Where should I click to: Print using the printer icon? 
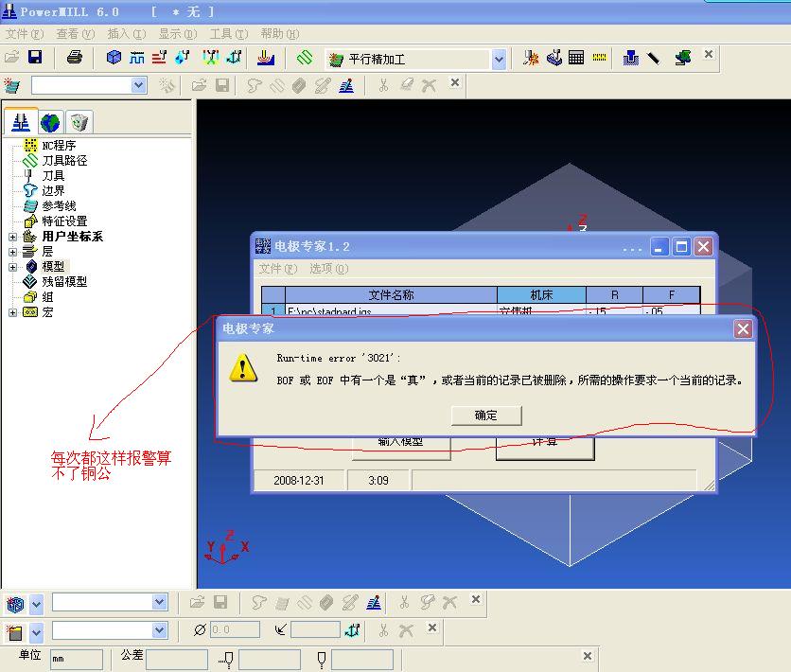[75, 57]
